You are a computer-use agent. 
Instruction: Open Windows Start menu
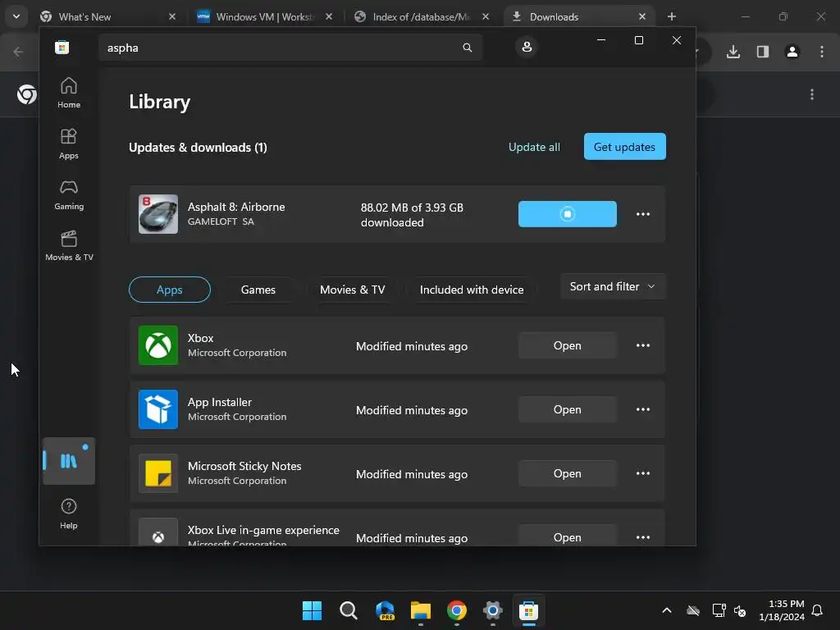312,610
